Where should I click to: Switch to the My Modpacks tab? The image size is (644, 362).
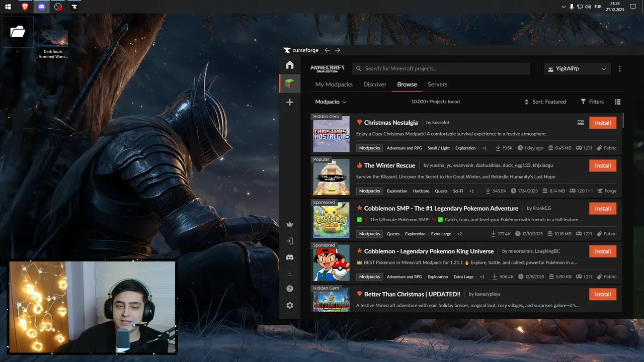point(334,84)
